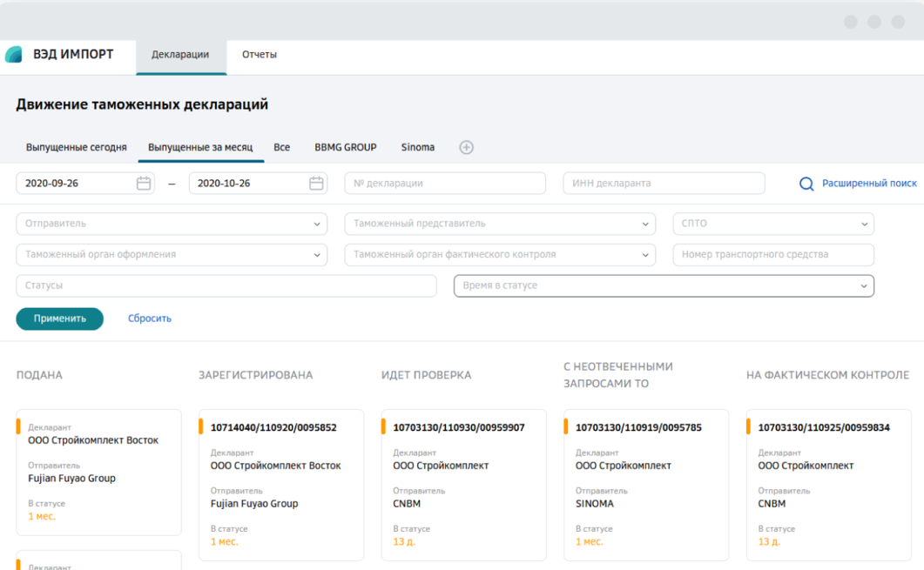This screenshot has width=924, height=570.
Task: Click ООО Стройкомплект in ИДЕТ ПРОВЕРКА card
Action: click(x=441, y=466)
